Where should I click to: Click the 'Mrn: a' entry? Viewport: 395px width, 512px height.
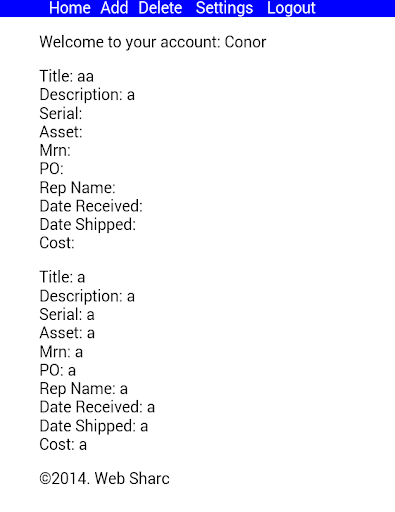click(61, 352)
